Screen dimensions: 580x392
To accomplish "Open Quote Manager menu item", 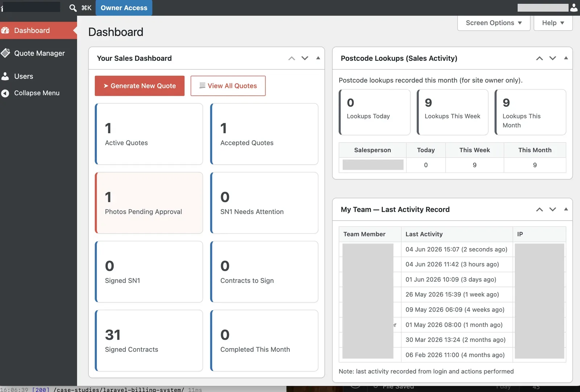I will point(38,53).
